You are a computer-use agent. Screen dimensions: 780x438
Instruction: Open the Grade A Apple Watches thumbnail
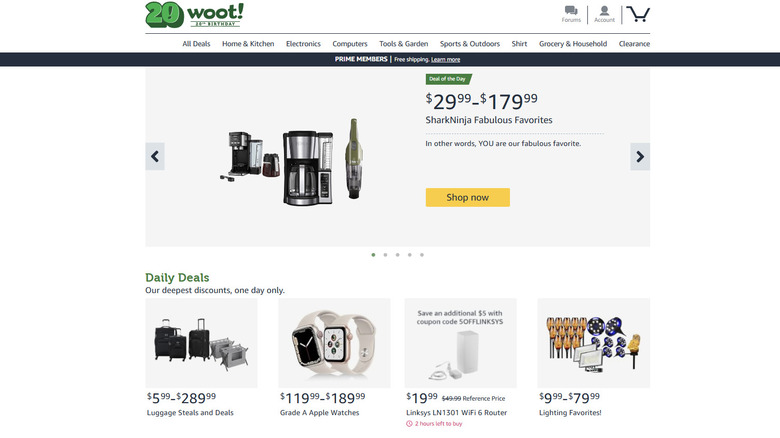tap(334, 343)
